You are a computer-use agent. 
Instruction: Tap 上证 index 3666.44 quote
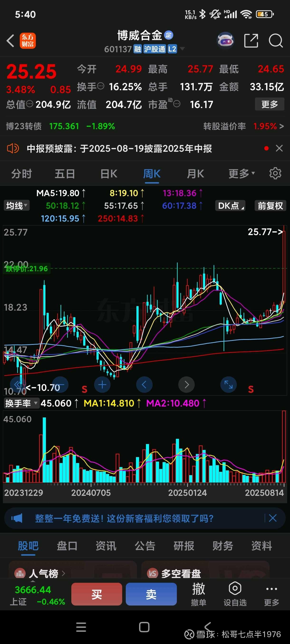click(37, 595)
